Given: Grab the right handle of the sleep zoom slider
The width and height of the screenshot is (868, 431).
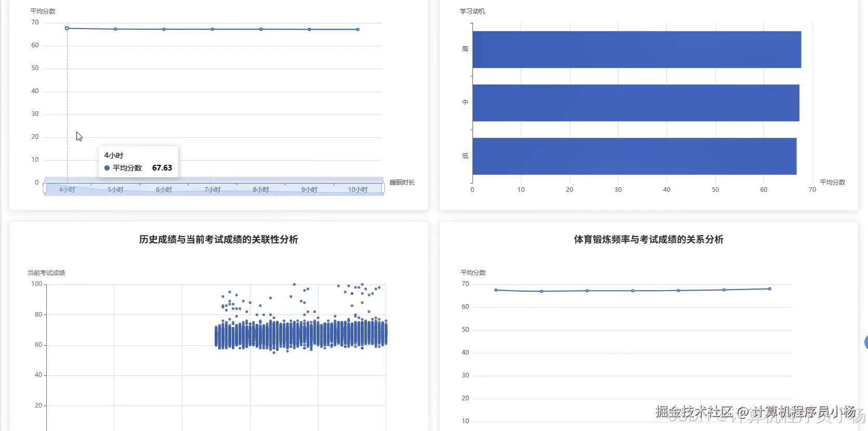Looking at the screenshot, I should coord(383,188).
